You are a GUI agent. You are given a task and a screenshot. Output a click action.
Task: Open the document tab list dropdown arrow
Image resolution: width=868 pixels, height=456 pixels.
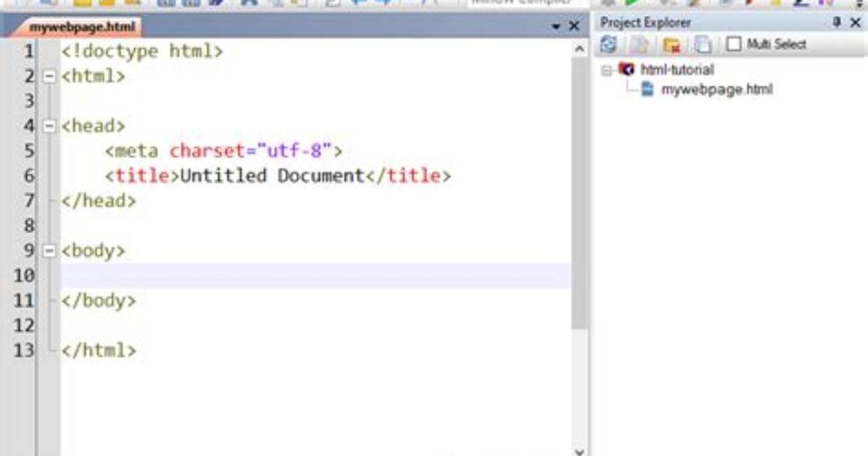pos(556,27)
